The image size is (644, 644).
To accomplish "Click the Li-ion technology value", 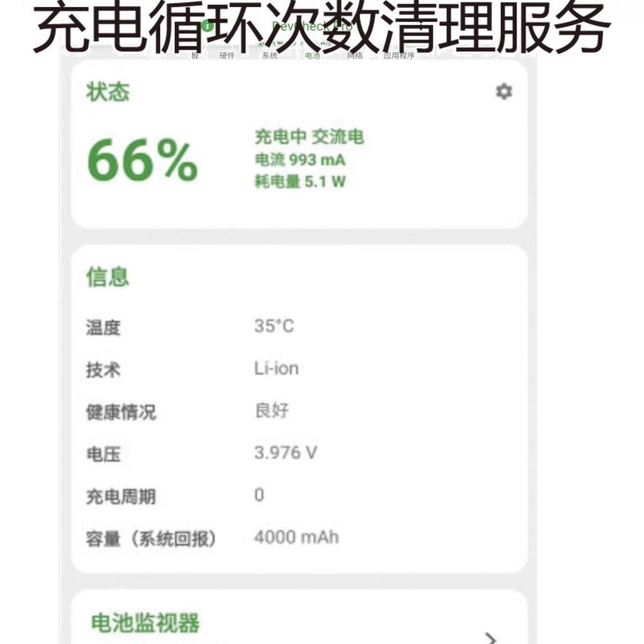I will pos(276,369).
